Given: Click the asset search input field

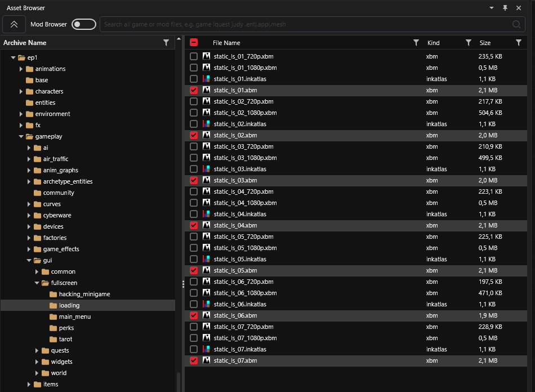Looking at the screenshot, I should 304,24.
